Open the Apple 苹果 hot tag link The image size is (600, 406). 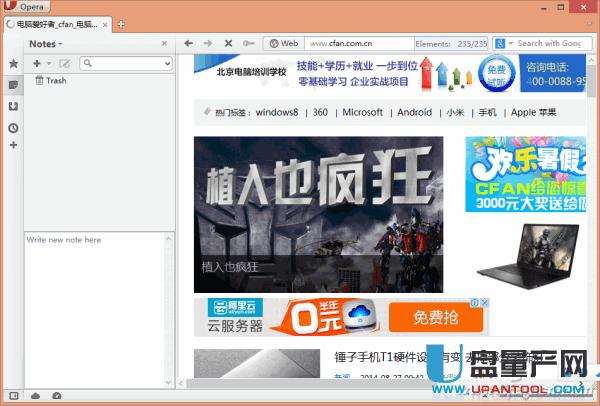(533, 113)
